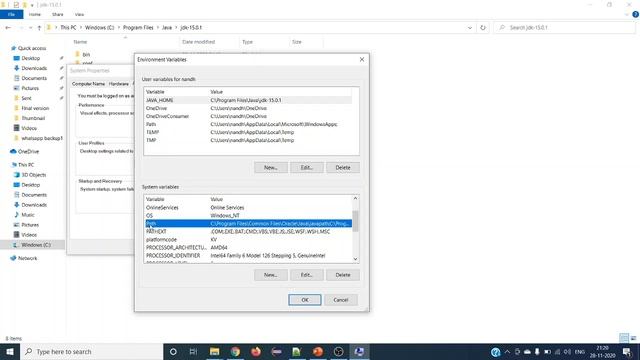Open Cortana circle icon on taskbar
640x360 pixels.
[173, 351]
